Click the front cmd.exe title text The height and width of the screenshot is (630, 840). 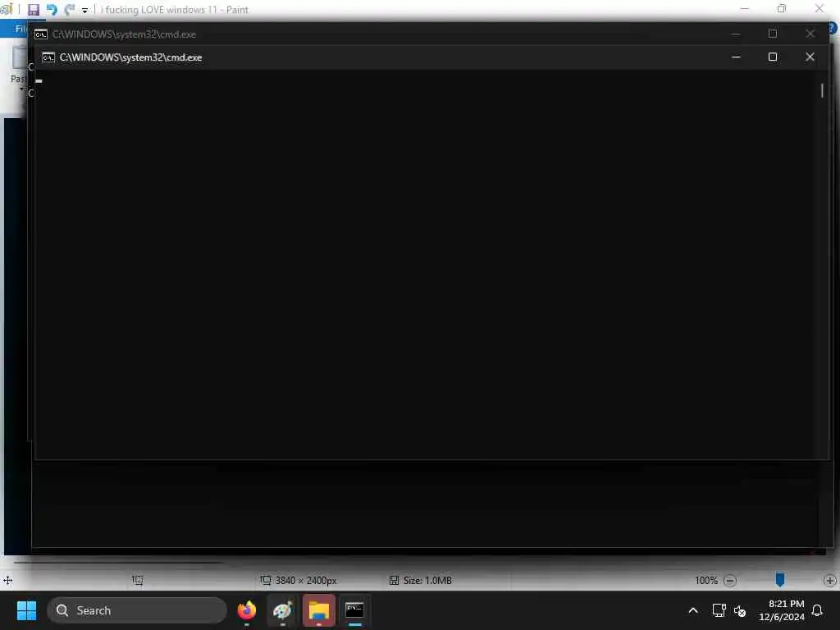click(x=130, y=57)
